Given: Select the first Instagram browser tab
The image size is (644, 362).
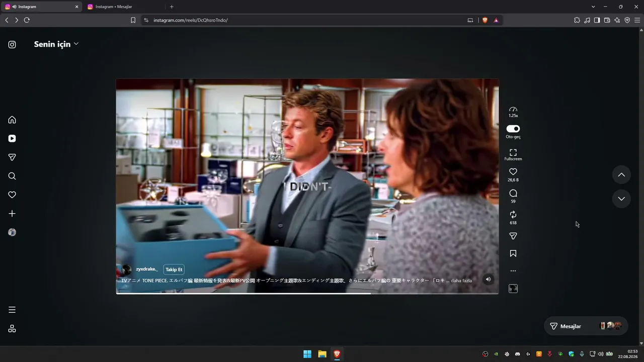Looking at the screenshot, I should pyautogui.click(x=41, y=7).
